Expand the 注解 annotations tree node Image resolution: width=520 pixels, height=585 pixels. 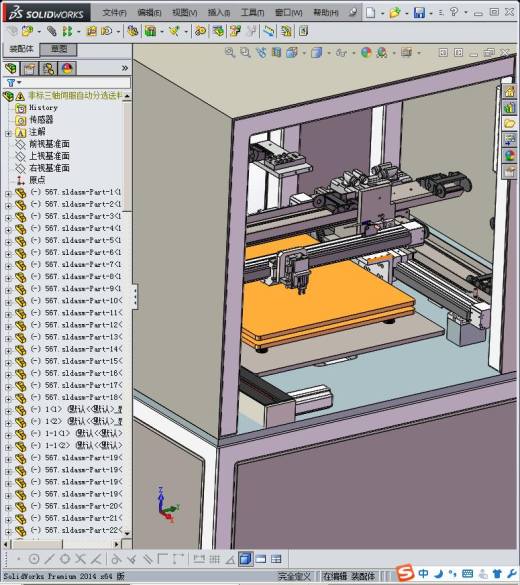[8, 133]
